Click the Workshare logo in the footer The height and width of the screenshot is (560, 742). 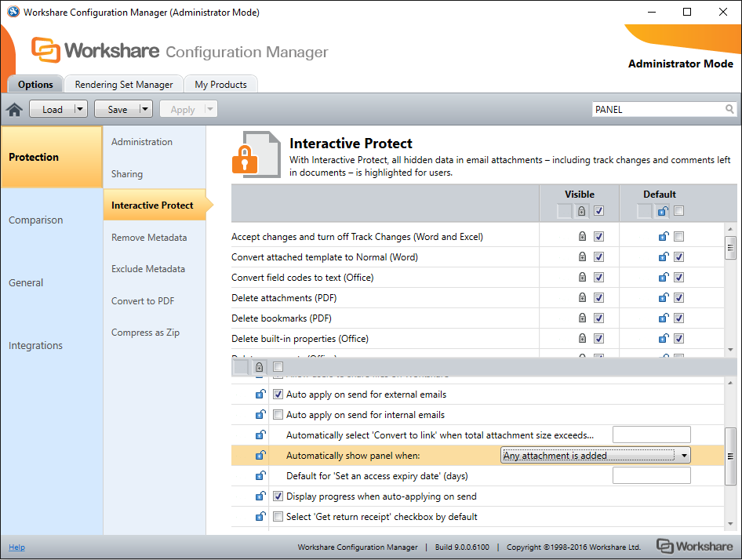[x=693, y=546]
